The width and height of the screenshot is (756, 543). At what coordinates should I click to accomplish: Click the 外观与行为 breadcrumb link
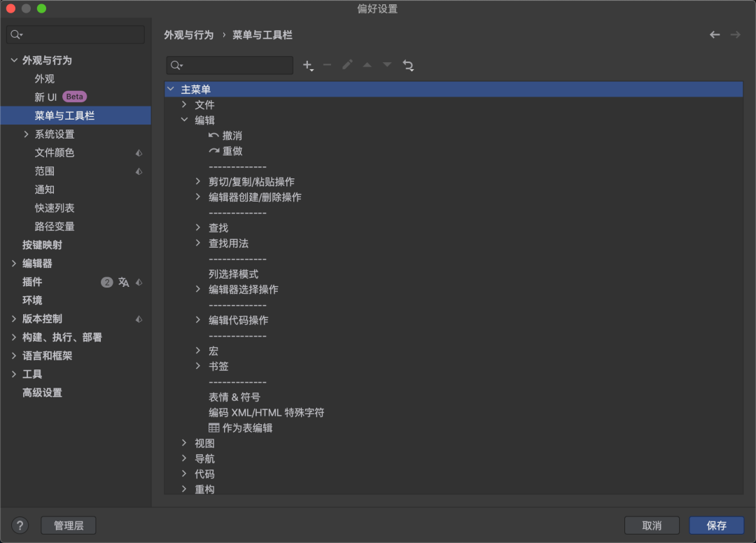pos(188,35)
